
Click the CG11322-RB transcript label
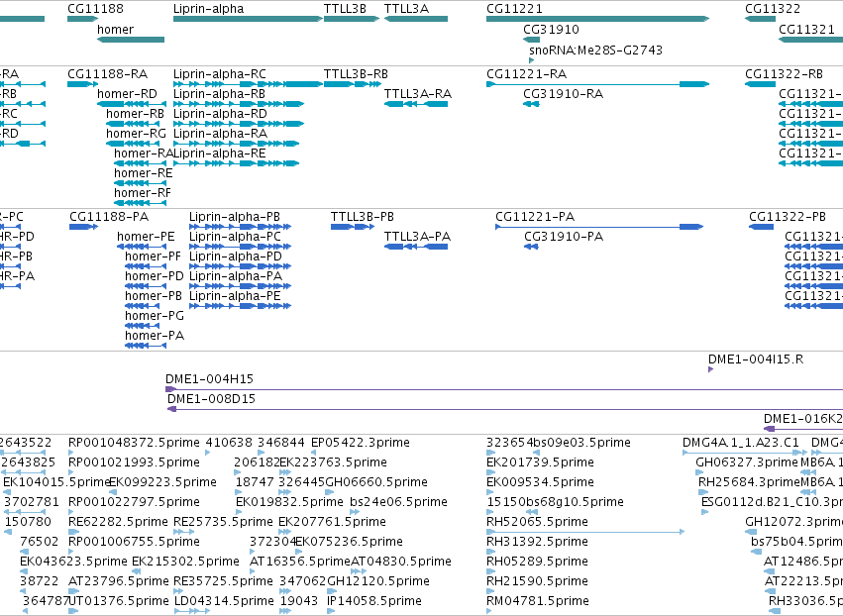click(x=784, y=73)
